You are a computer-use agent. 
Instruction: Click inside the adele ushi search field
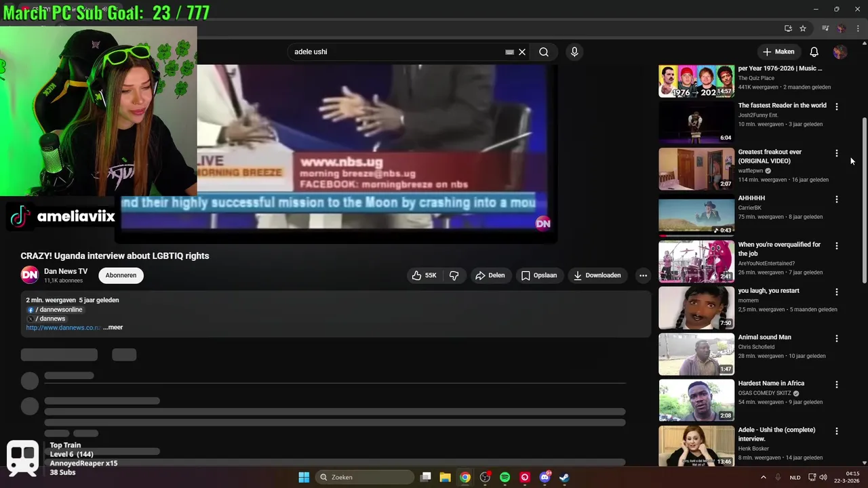tap(397, 52)
